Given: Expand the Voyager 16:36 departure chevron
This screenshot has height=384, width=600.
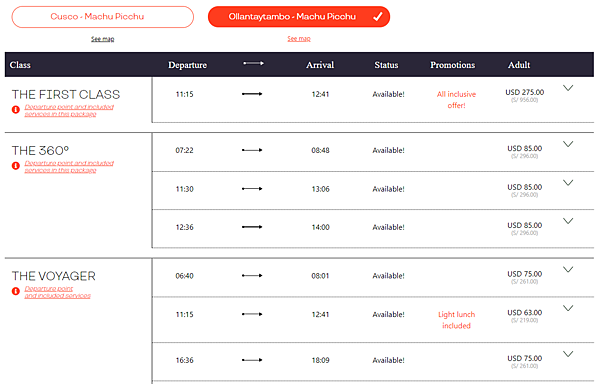Looking at the screenshot, I should (x=568, y=354).
